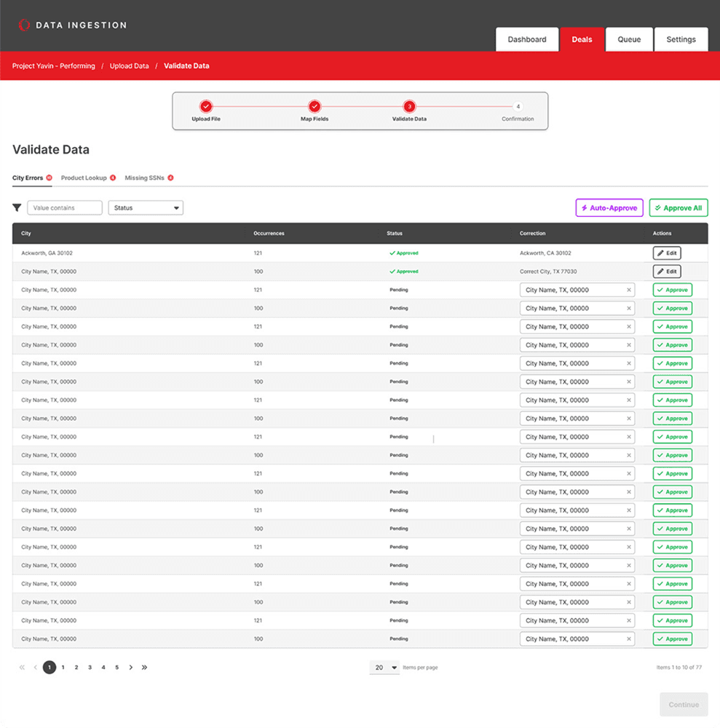Expand the Status filter dropdown

point(146,207)
